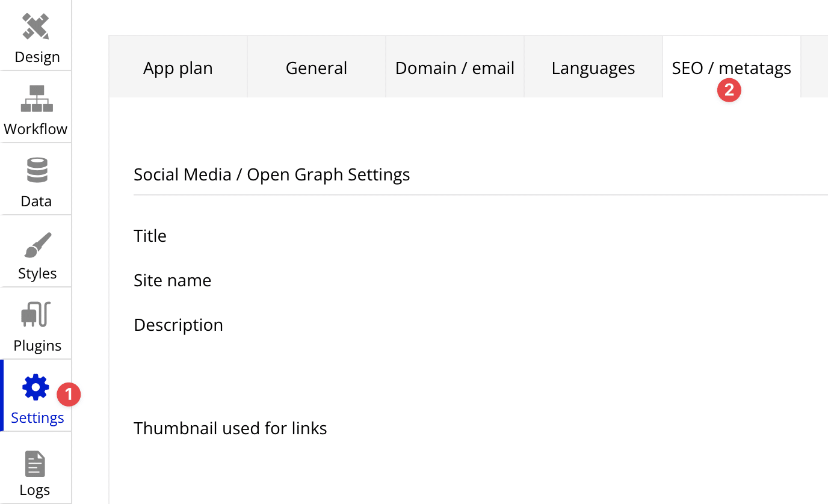Open the General settings tab

[x=317, y=68]
